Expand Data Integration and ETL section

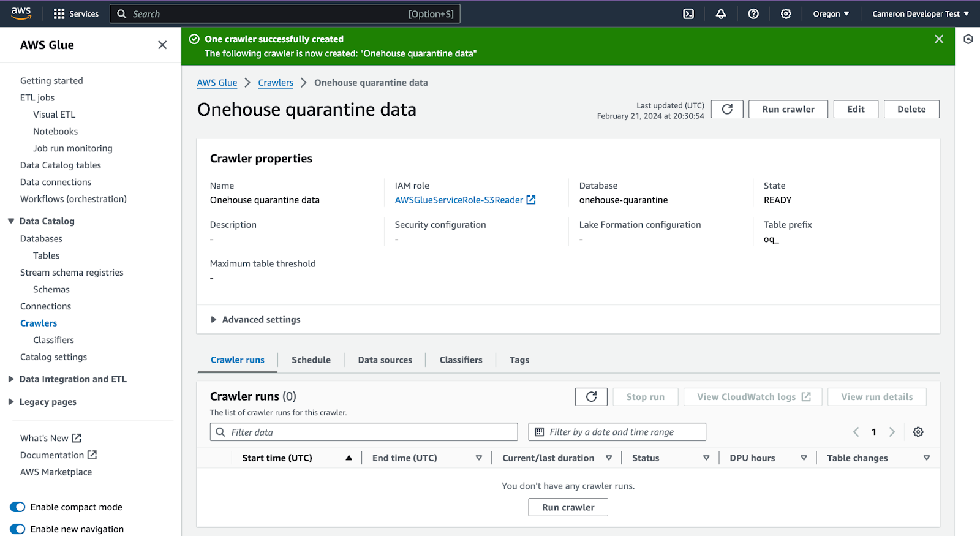11,379
